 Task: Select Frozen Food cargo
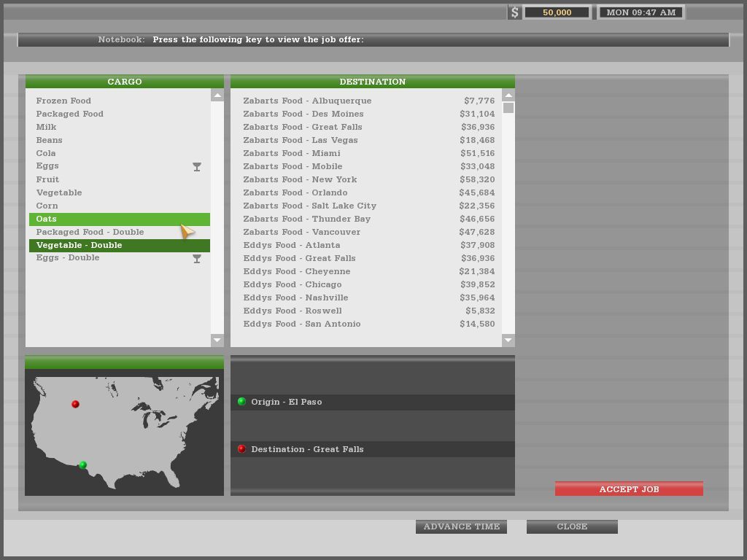point(63,101)
